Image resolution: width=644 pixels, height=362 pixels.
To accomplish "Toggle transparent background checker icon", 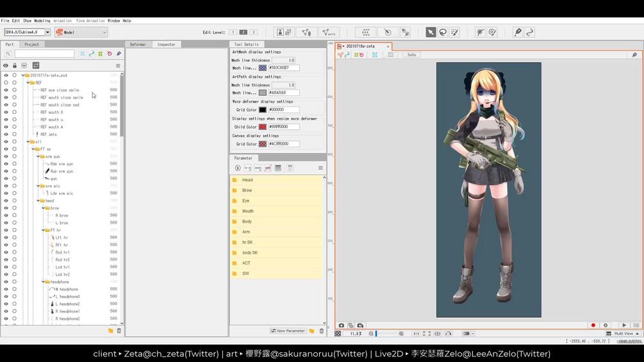I will click(338, 334).
